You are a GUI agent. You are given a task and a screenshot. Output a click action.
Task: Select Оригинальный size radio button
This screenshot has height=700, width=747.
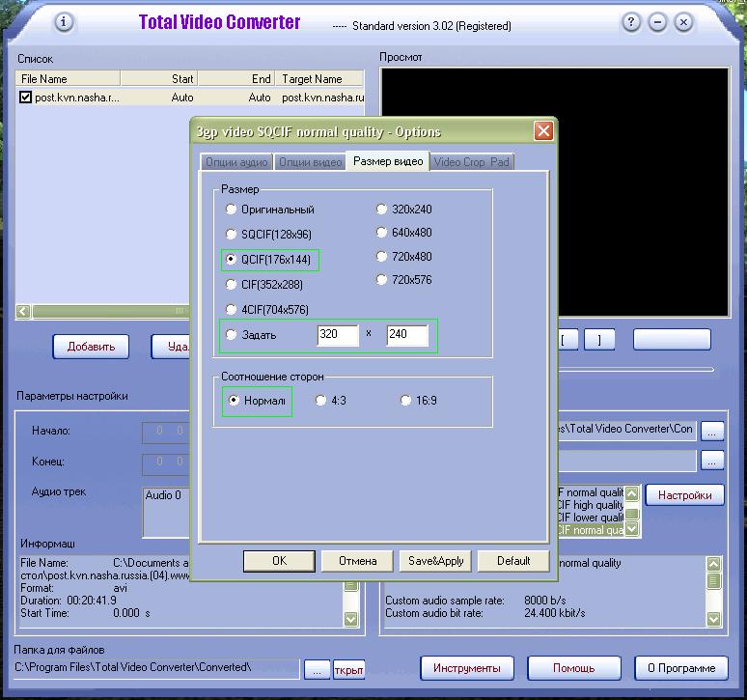tap(231, 210)
